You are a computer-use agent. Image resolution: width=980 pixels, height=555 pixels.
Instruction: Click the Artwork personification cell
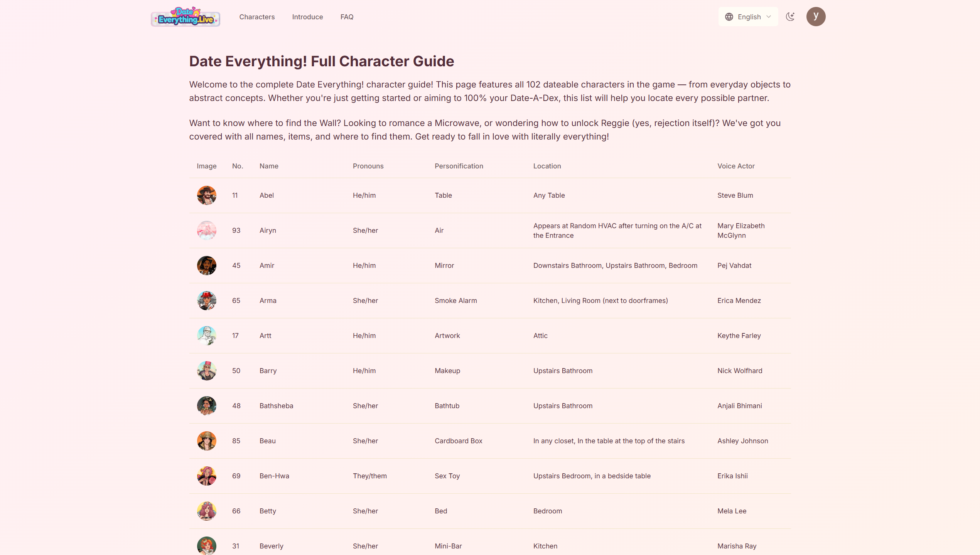click(x=447, y=336)
